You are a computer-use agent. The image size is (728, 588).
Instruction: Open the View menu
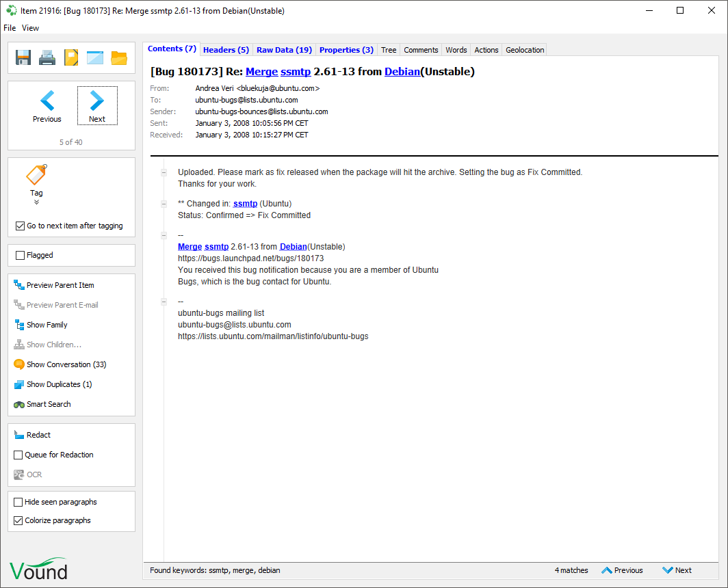click(30, 28)
